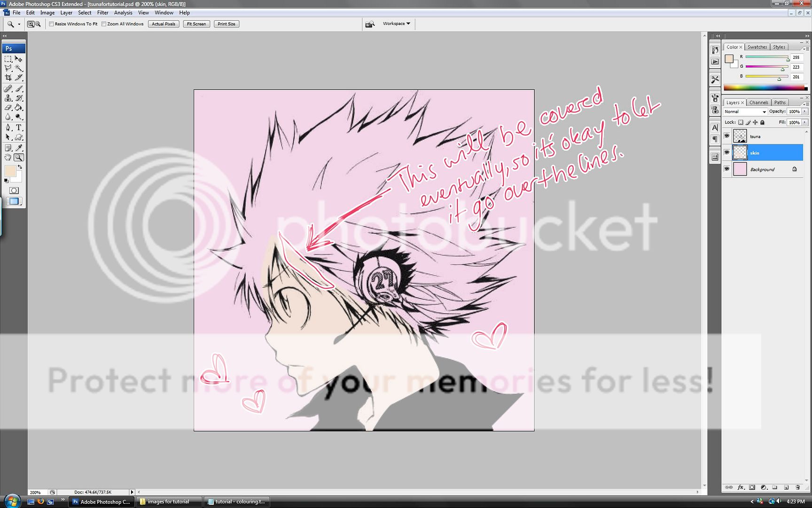Open the Normal blend mode dropdown
This screenshot has height=508, width=812.
pos(745,111)
